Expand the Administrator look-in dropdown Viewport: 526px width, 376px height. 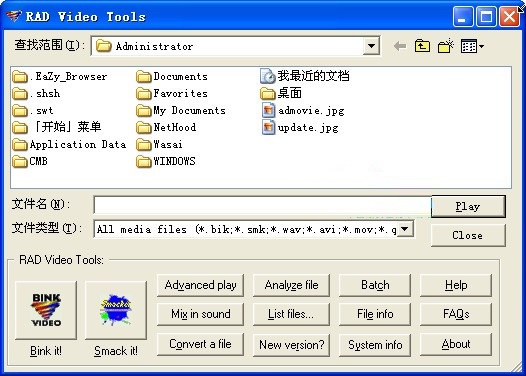point(371,46)
